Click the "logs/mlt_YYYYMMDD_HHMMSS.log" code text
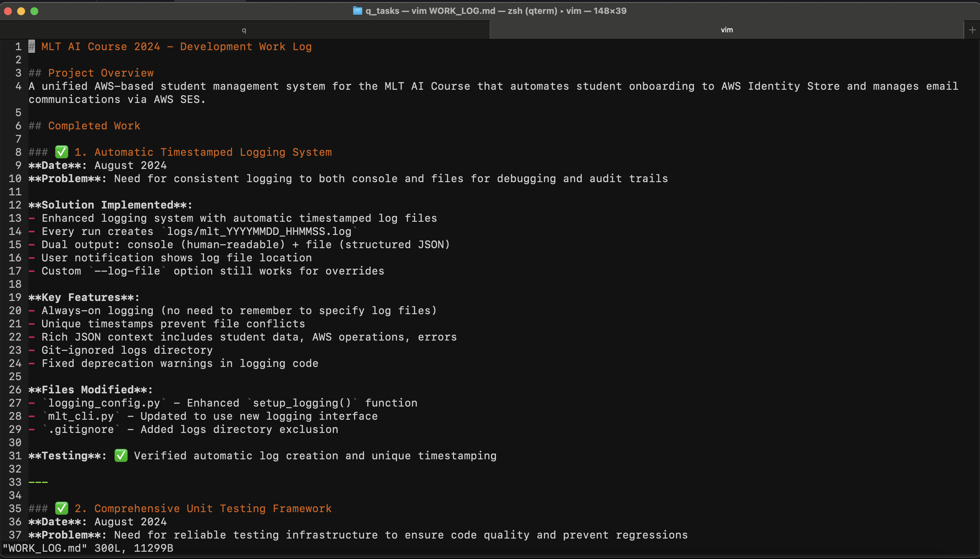The height and width of the screenshot is (559, 980). [x=259, y=232]
